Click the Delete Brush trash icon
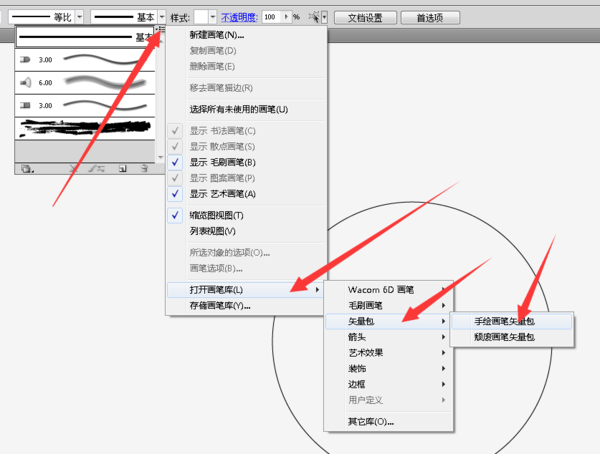 (144, 169)
